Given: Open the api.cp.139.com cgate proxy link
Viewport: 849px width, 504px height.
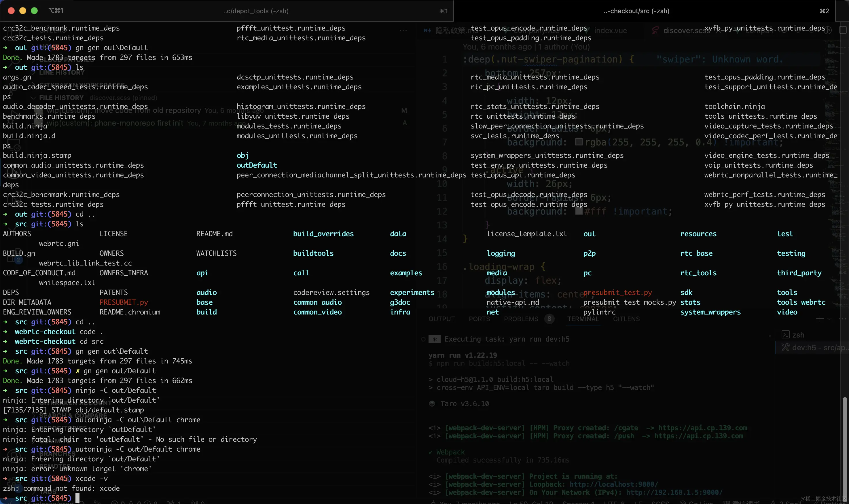Looking at the screenshot, I should pos(702,428).
